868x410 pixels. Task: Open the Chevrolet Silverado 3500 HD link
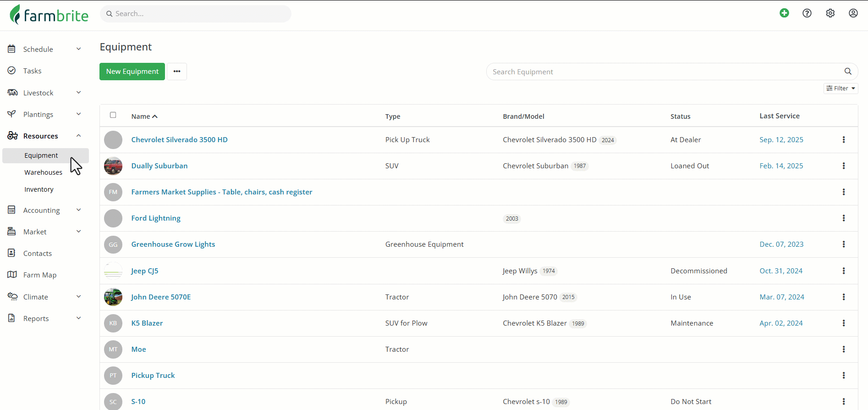click(180, 140)
